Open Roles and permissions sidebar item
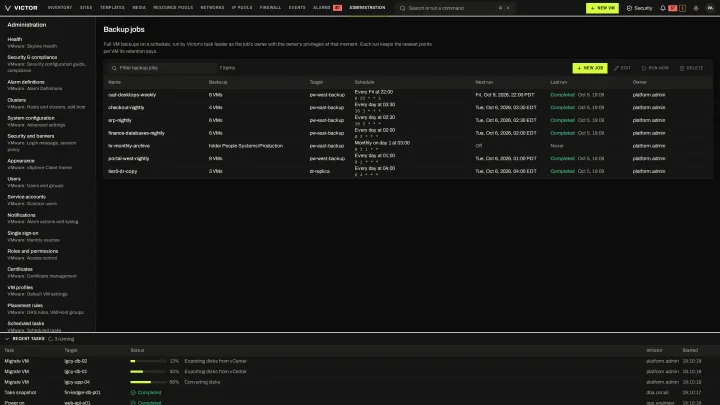The image size is (720, 405). (x=47, y=254)
